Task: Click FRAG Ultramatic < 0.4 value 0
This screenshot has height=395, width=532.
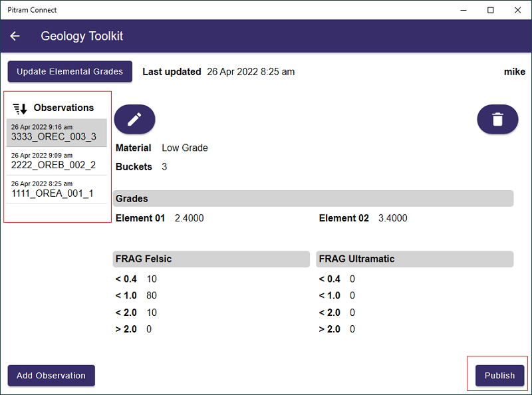Action: click(x=352, y=279)
